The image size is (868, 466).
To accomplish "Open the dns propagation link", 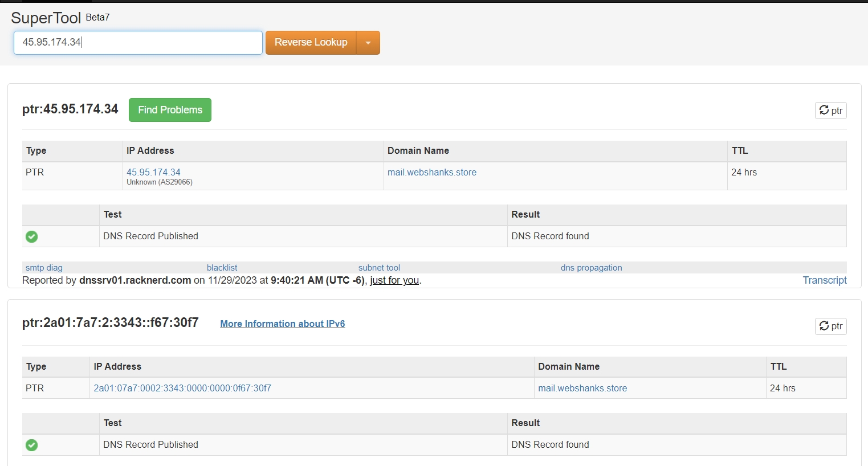I will pos(591,268).
